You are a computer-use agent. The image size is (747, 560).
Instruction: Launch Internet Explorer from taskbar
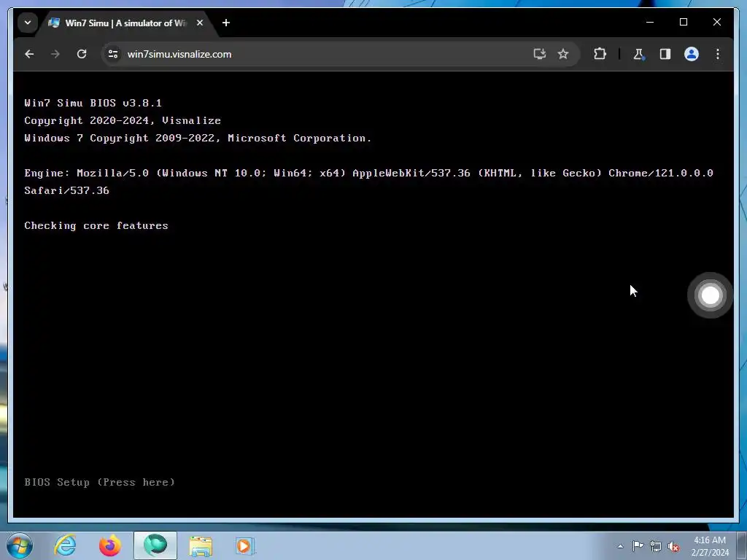pyautogui.click(x=65, y=545)
